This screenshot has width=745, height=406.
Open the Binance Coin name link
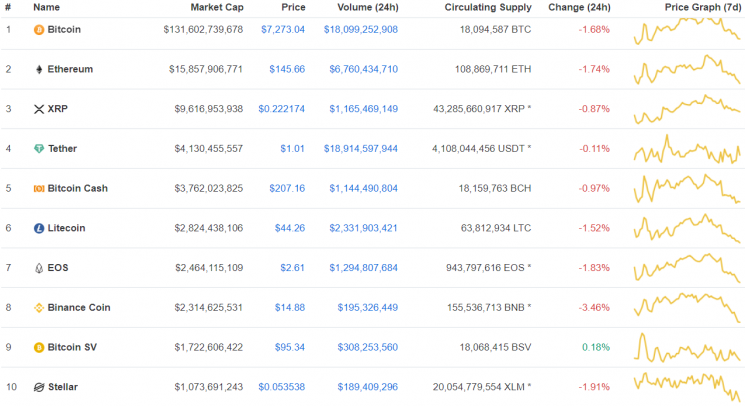[79, 308]
